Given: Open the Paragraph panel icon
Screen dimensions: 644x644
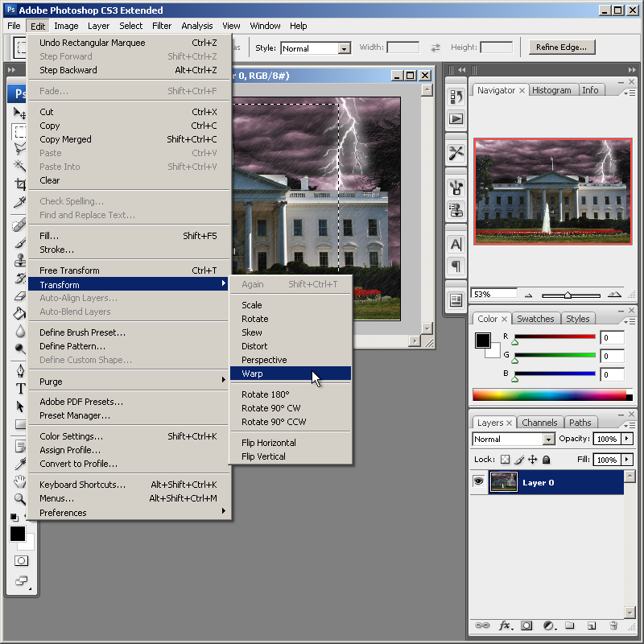Looking at the screenshot, I should coord(456,266).
